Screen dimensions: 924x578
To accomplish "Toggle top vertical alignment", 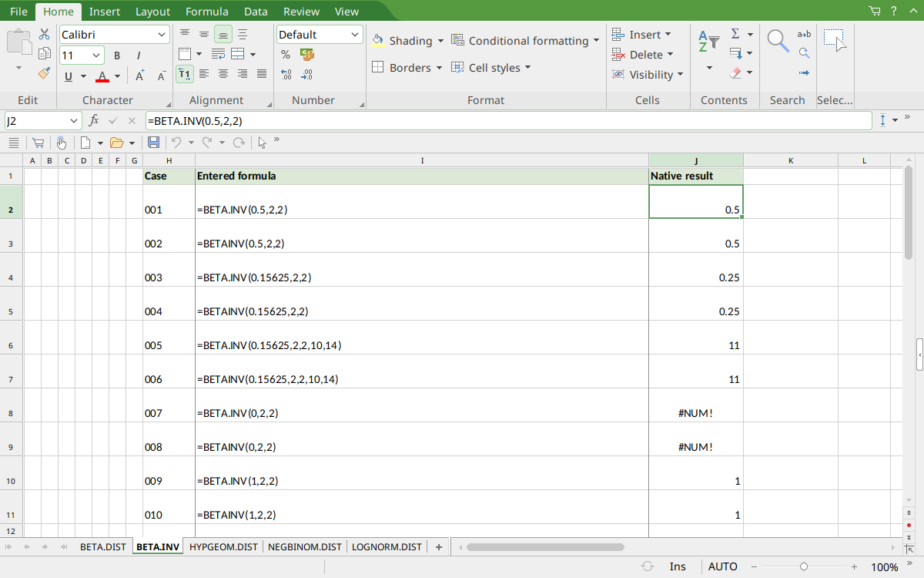I will point(184,34).
